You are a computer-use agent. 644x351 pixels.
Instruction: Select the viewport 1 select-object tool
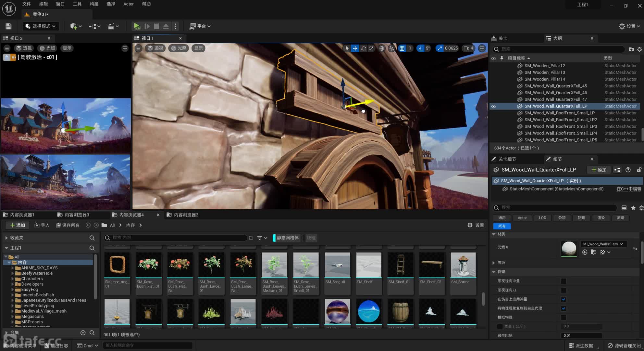[347, 48]
